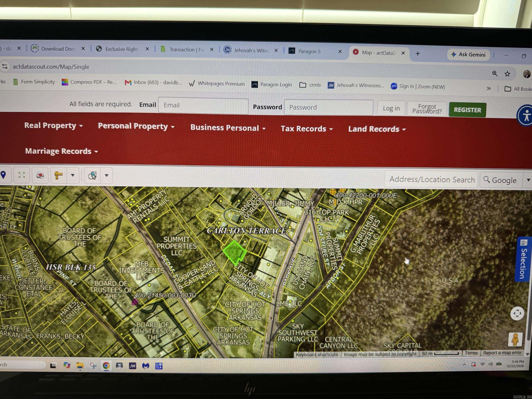Click the Street View pegman icon
Viewport: 532px width, 399px height.
[x=515, y=339]
